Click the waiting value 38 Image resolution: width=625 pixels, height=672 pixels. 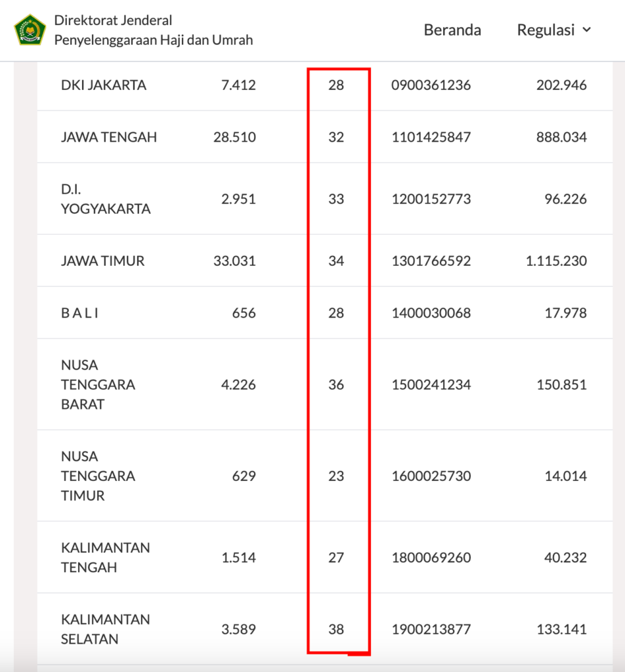point(336,629)
